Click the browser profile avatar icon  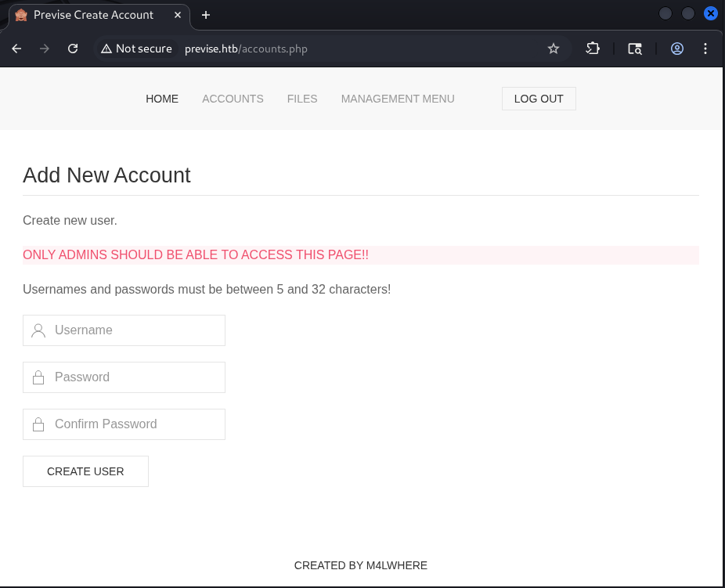point(676,48)
